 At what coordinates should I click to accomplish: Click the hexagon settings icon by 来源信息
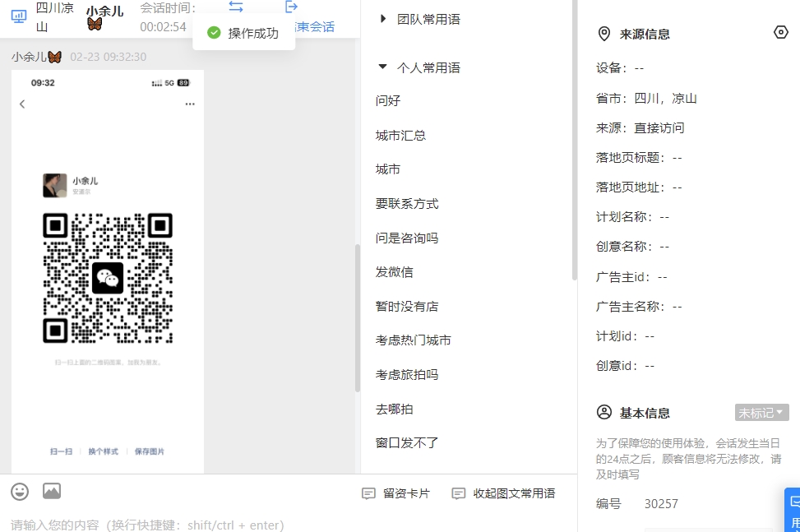click(x=780, y=33)
